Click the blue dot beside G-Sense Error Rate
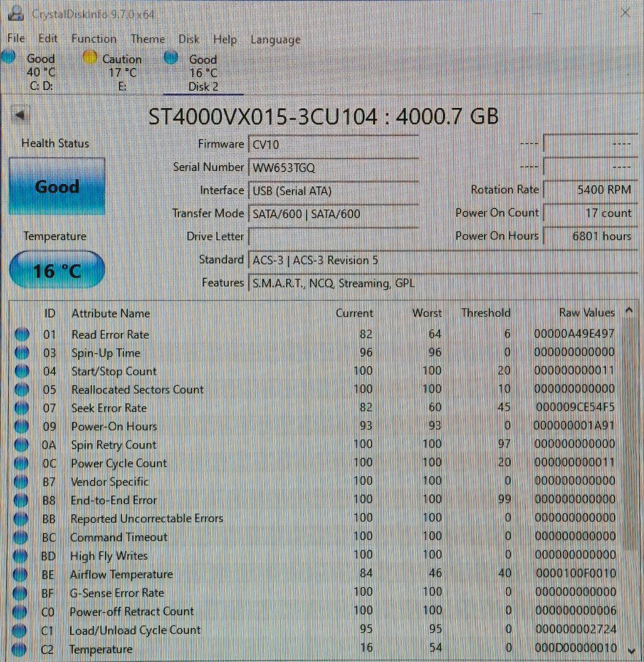 [x=22, y=592]
